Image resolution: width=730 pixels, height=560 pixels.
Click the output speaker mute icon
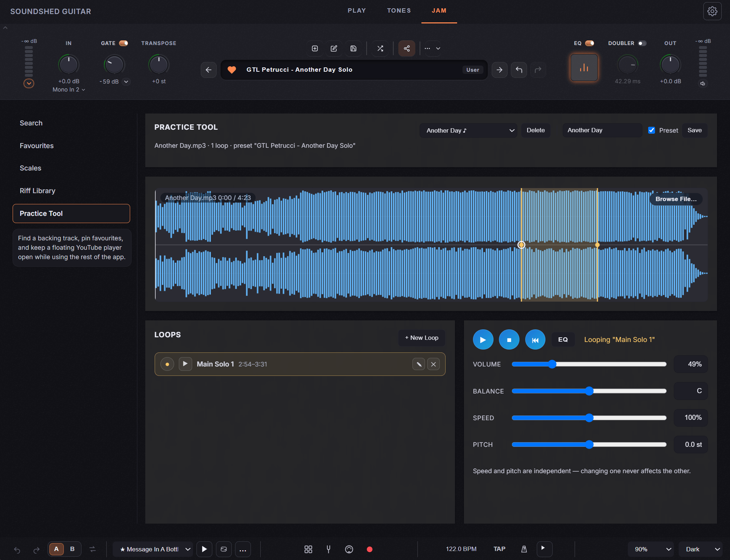point(703,84)
